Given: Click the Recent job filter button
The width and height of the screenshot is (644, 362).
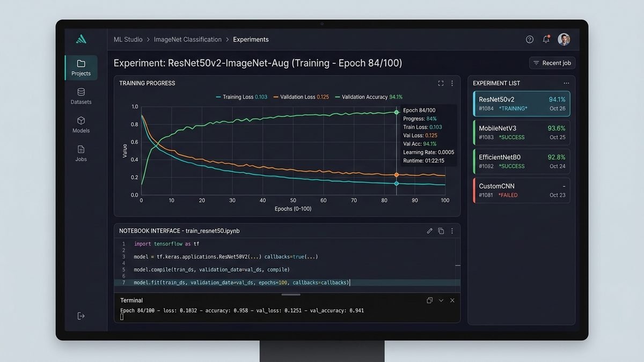Looking at the screenshot, I should [552, 63].
